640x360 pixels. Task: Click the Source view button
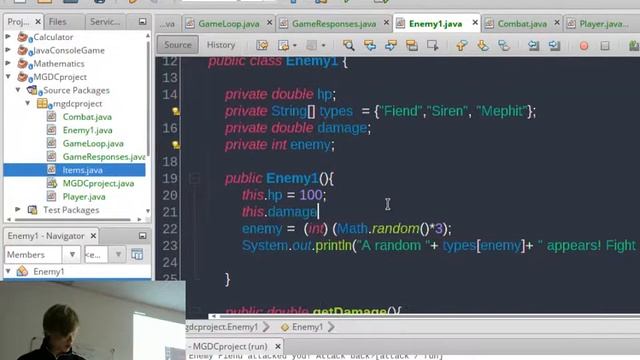[x=178, y=45]
